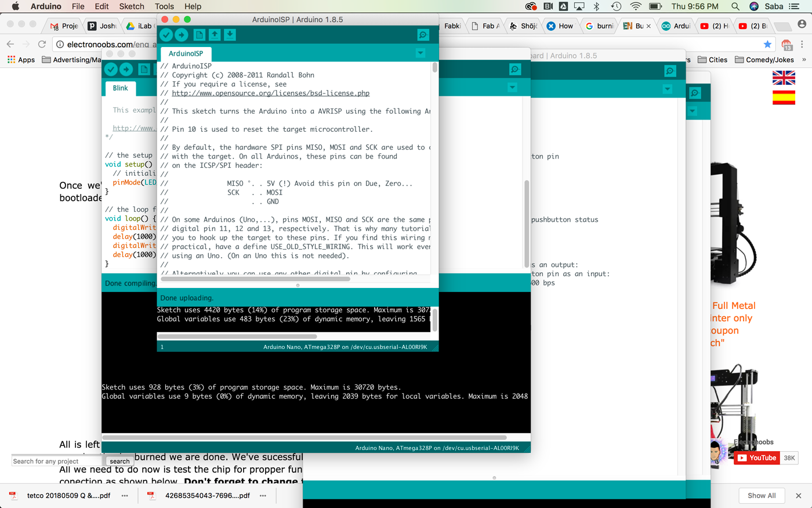Open the Apps bookmarks shortcut
This screenshot has width=812, height=508.
(21, 60)
